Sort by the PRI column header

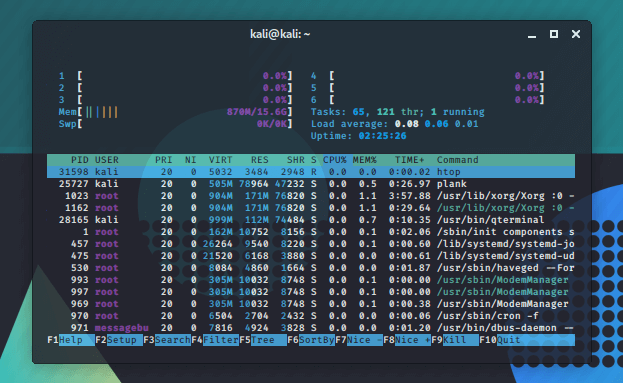[x=164, y=160]
